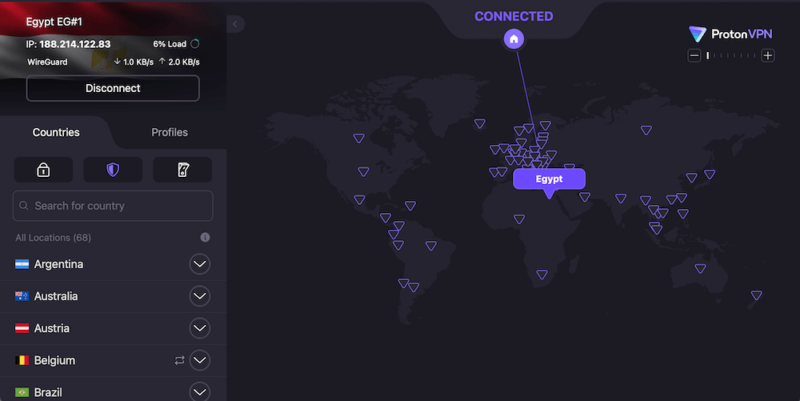Screen dimensions: 800x401
Task: Select the South Africa map marker
Action: click(x=542, y=274)
